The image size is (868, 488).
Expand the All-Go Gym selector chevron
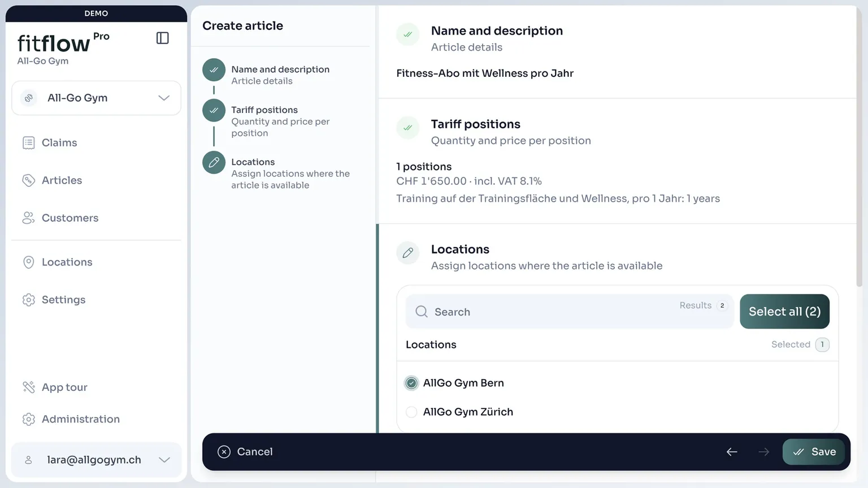click(x=164, y=98)
